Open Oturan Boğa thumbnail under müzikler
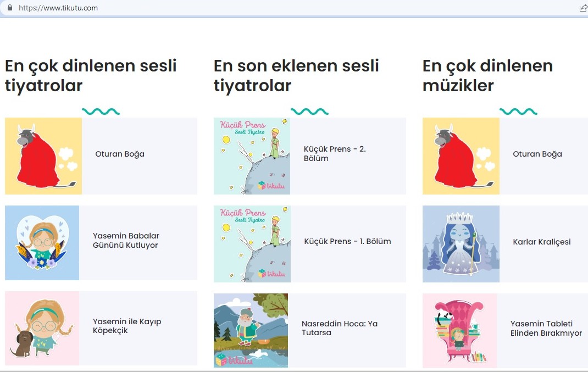Viewport: 588px width, 372px height. click(461, 156)
